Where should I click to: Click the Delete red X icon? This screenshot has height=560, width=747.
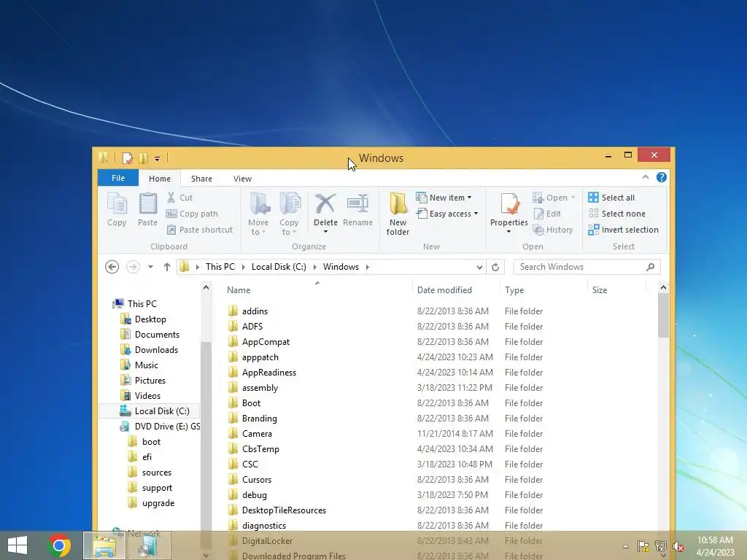click(325, 204)
